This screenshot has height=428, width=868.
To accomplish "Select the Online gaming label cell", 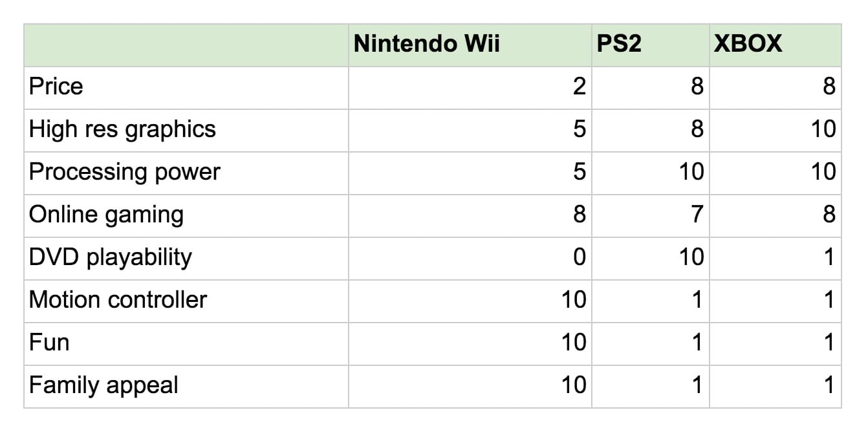I will 186,215.
